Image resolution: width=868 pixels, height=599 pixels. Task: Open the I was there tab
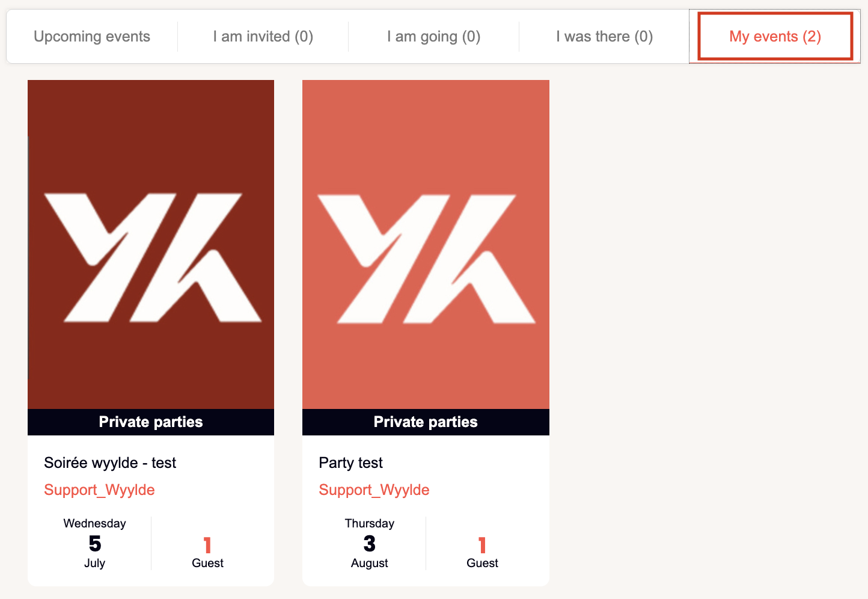point(604,37)
